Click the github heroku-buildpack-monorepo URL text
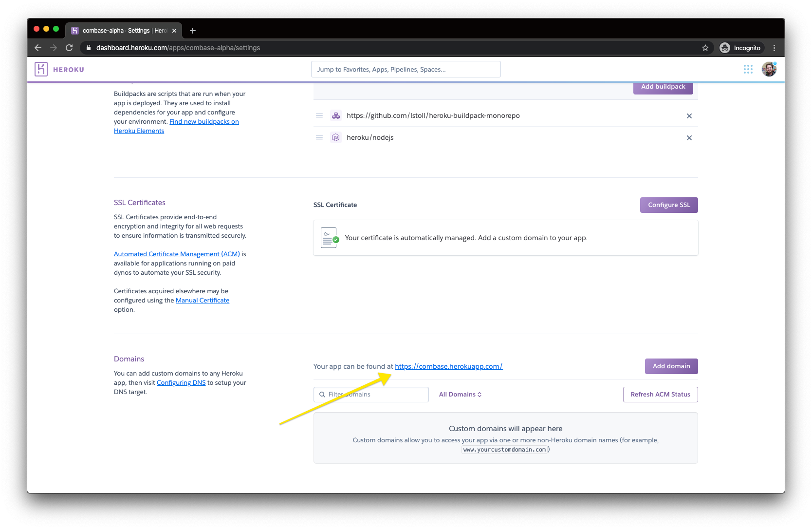The height and width of the screenshot is (529, 812). tap(433, 115)
